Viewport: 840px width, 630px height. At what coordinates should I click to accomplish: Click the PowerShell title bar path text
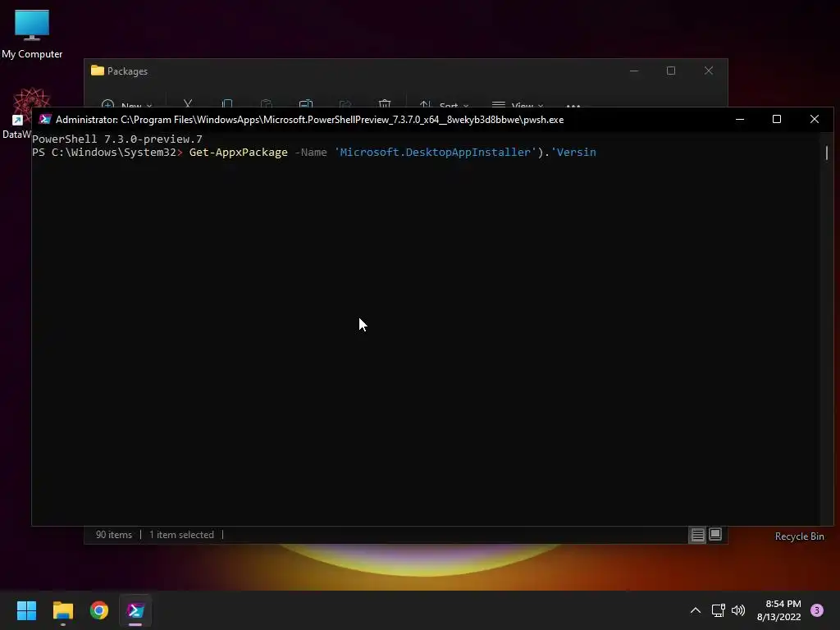(309, 120)
